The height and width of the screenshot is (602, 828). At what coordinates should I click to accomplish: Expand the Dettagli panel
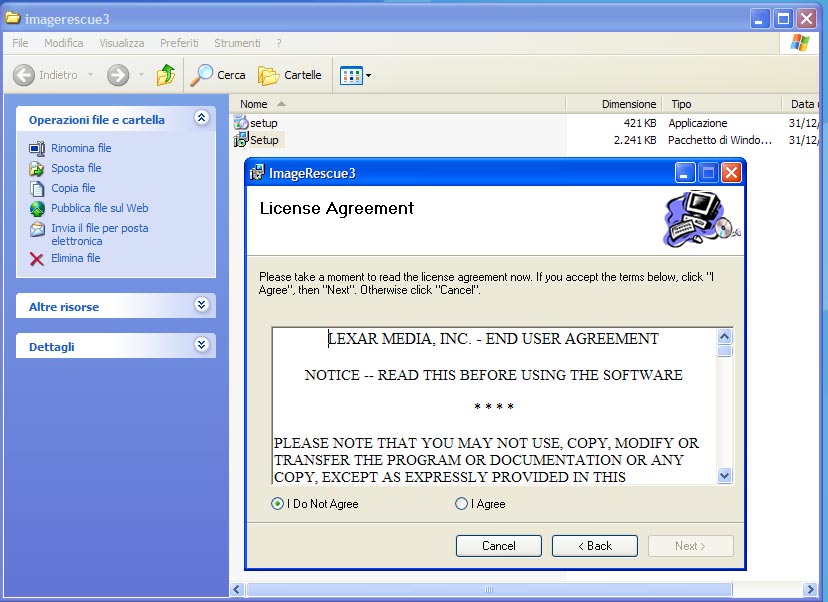[201, 345]
